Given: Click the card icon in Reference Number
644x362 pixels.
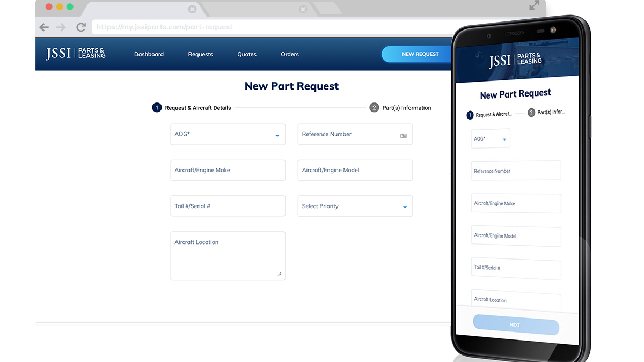Looking at the screenshot, I should (404, 136).
